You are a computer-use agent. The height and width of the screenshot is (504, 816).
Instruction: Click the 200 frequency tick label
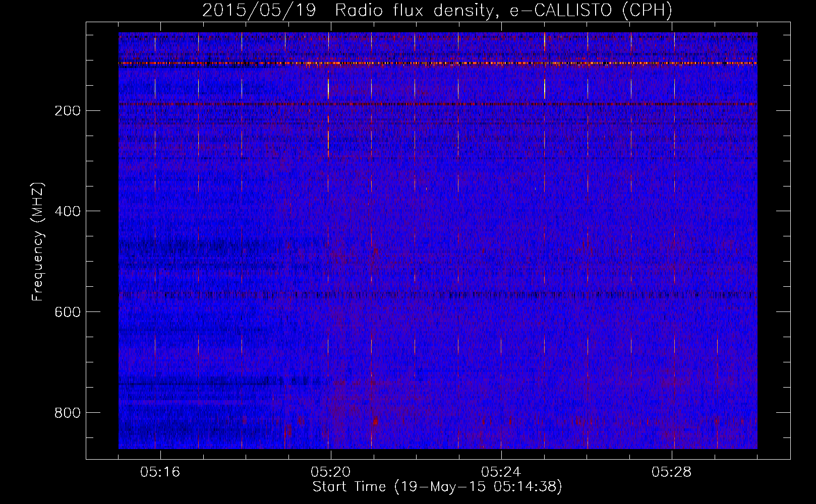[68, 111]
